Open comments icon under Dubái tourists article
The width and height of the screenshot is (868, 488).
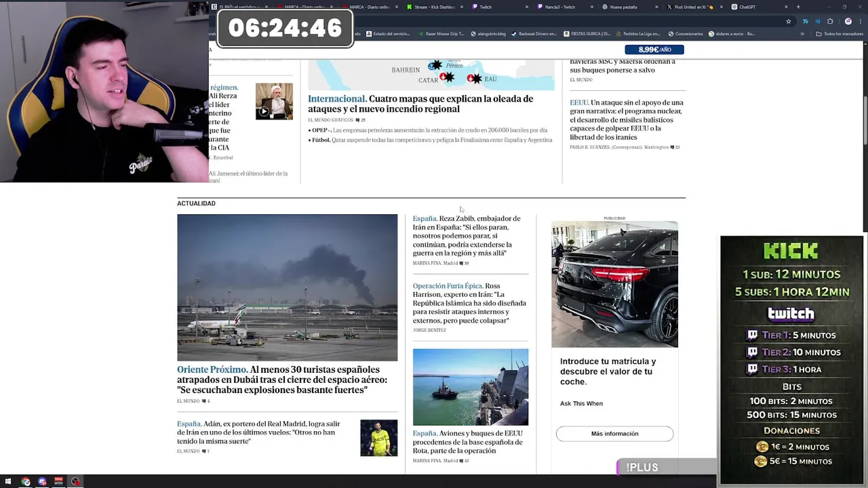203,401
